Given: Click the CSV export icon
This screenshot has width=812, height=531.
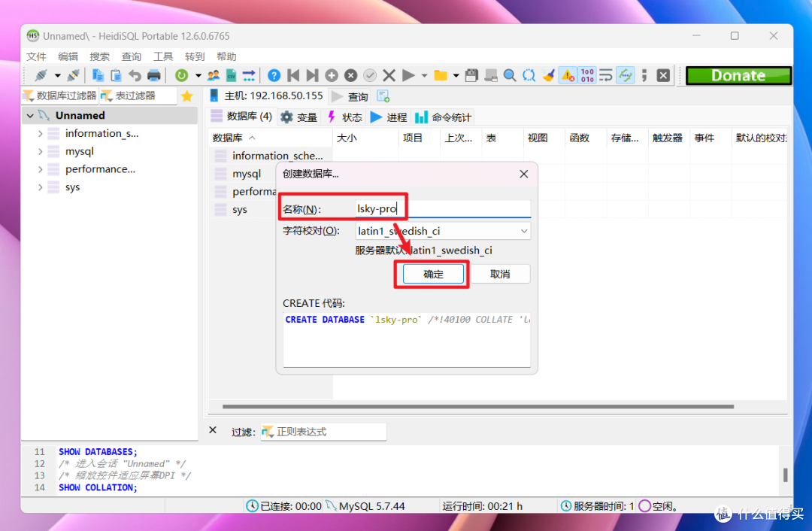Looking at the screenshot, I should click(x=231, y=76).
